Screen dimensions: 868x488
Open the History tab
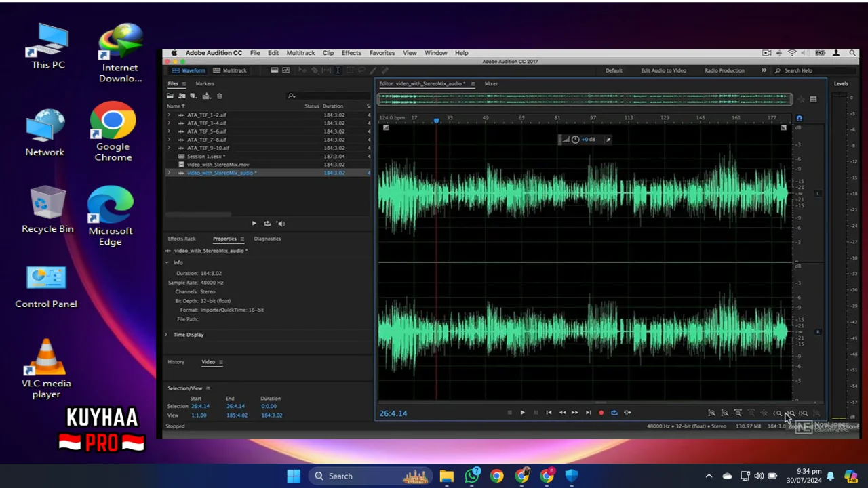click(176, 362)
